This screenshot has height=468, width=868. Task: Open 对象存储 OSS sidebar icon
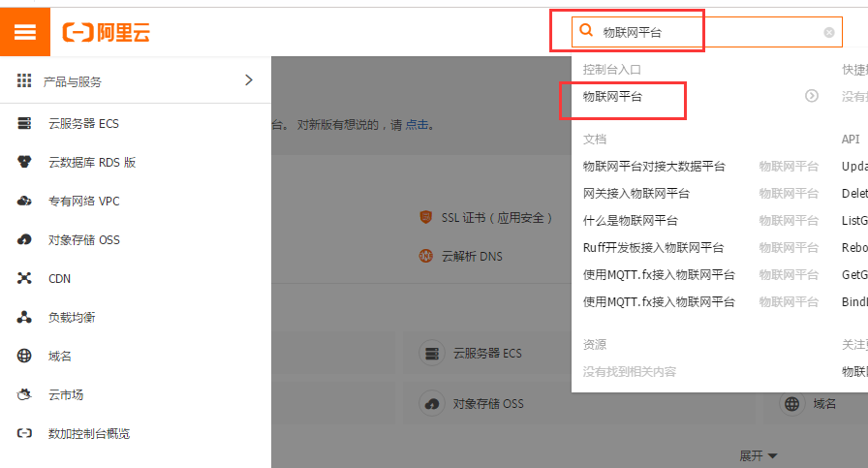[x=24, y=239]
